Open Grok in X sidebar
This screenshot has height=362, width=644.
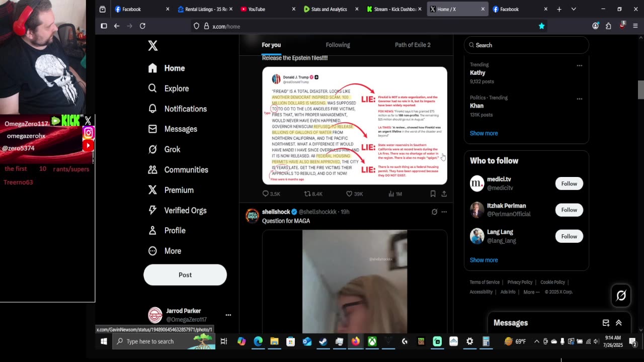point(164,149)
